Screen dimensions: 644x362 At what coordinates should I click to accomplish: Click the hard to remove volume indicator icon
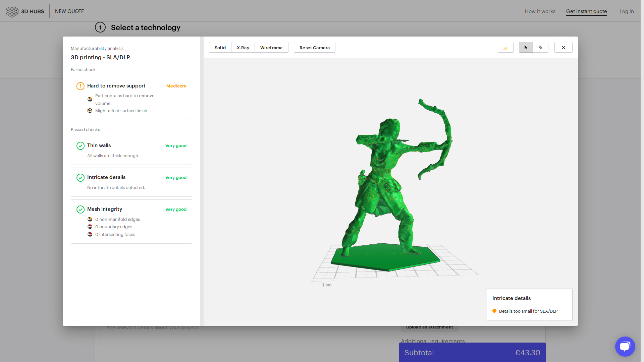tap(90, 99)
